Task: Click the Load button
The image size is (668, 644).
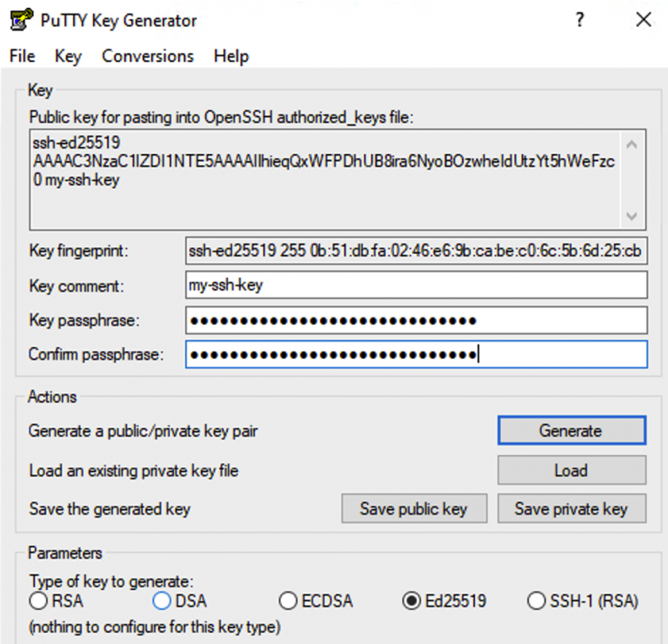Action: click(571, 470)
